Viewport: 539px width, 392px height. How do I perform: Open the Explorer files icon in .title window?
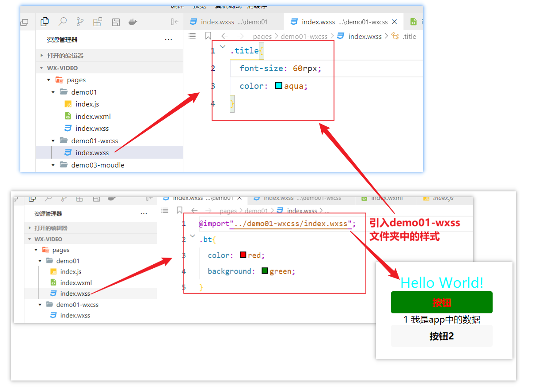[44, 22]
